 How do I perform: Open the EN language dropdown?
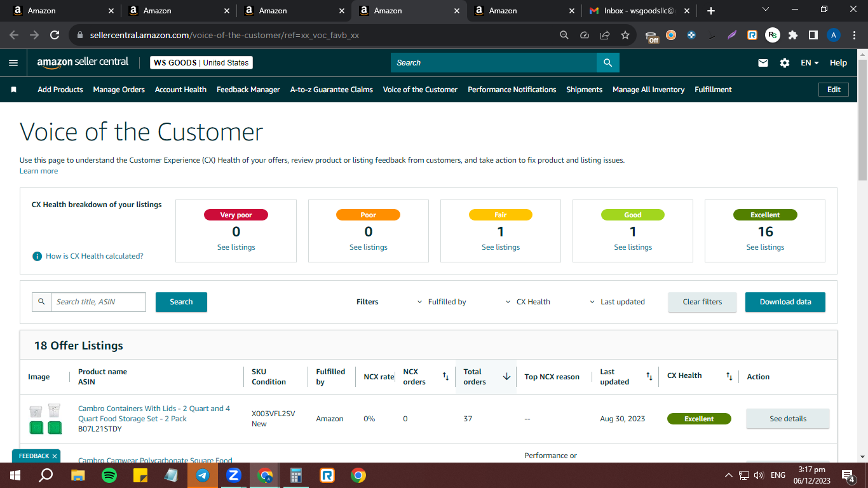(810, 63)
